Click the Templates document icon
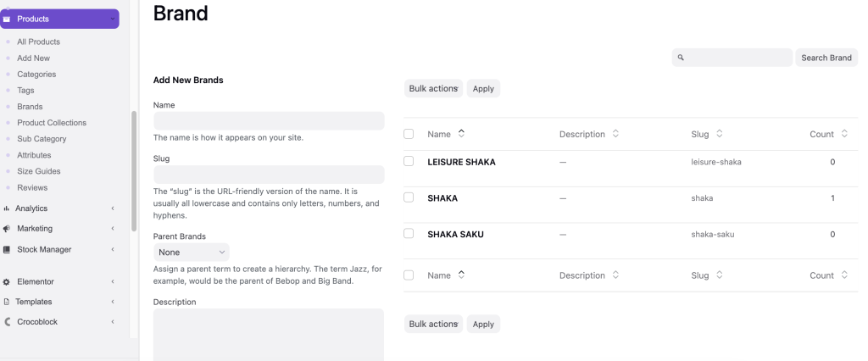Image resolution: width=868 pixels, height=361 pixels. click(x=7, y=302)
